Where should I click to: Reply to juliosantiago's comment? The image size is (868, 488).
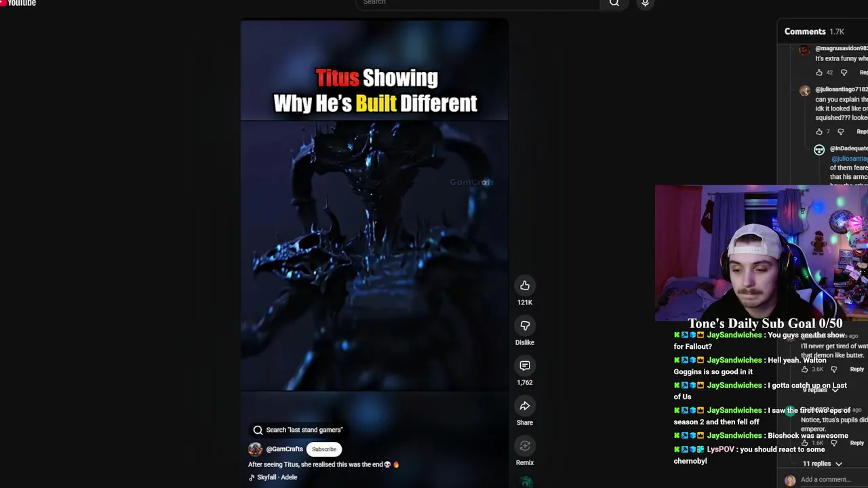[862, 131]
